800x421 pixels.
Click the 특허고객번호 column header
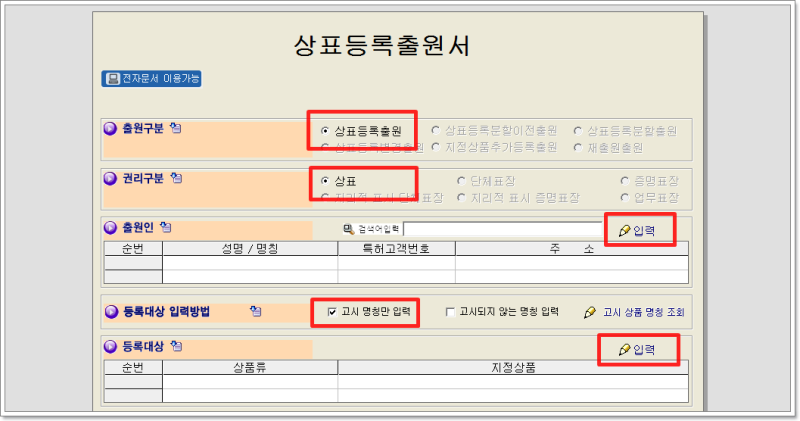(x=396, y=249)
